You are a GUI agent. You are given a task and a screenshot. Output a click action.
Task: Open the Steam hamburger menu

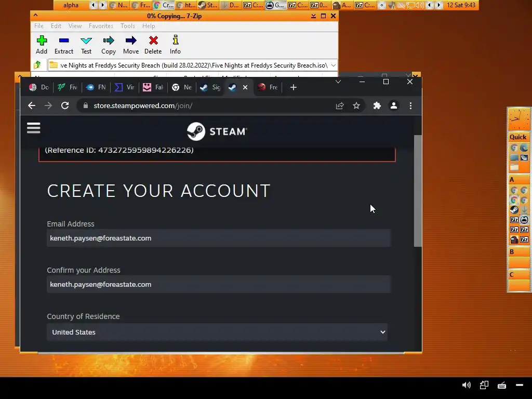(x=34, y=128)
